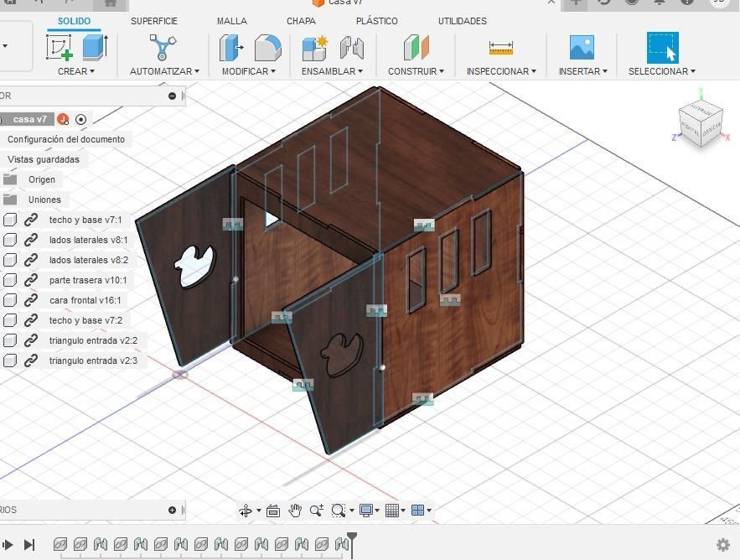This screenshot has height=560, width=740.
Task: Activate the casa v7 radio button
Action: pos(80,119)
